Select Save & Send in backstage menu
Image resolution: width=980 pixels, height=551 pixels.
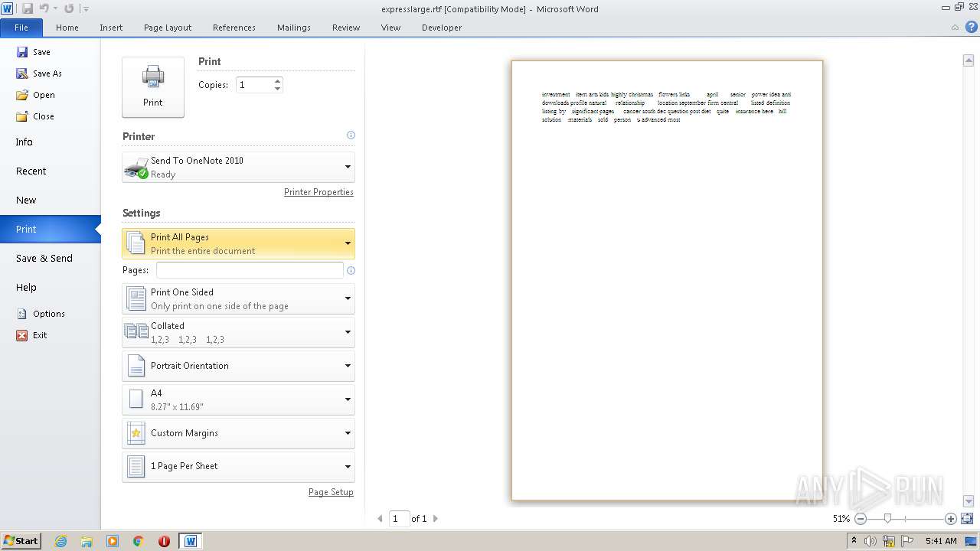click(50, 259)
